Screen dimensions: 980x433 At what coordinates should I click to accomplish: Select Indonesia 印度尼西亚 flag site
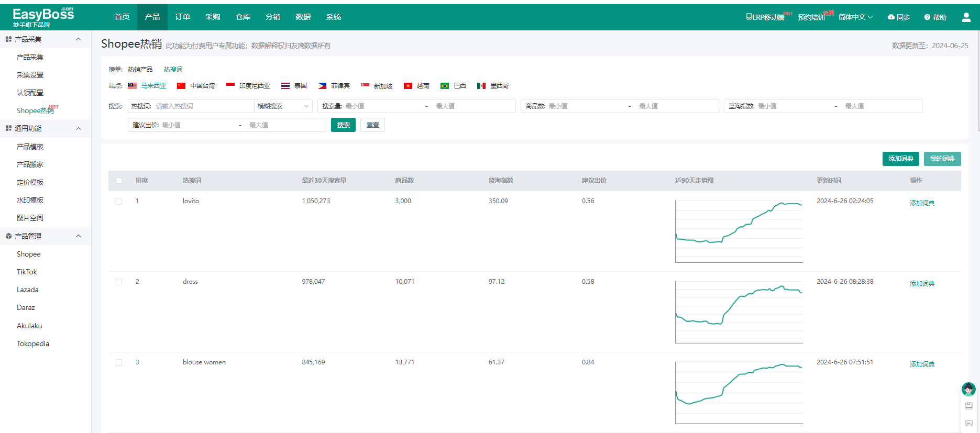[248, 86]
